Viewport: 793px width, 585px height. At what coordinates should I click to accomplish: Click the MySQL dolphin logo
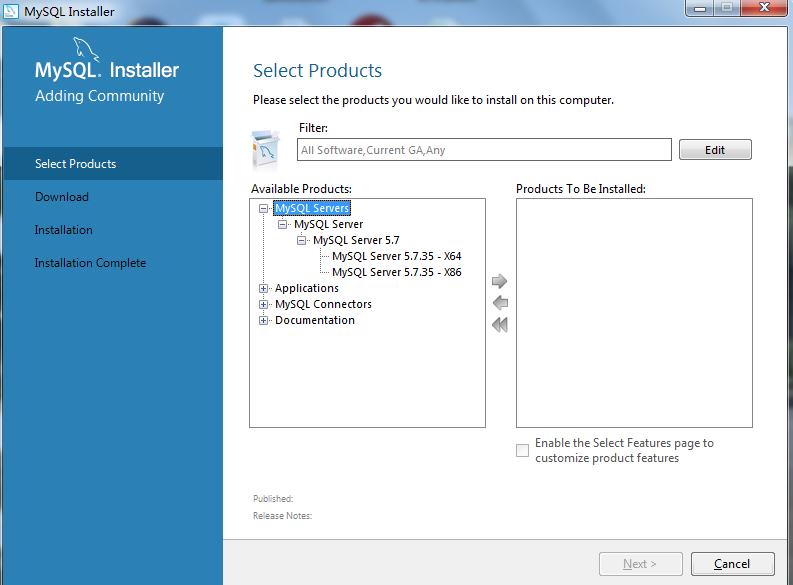(x=86, y=50)
